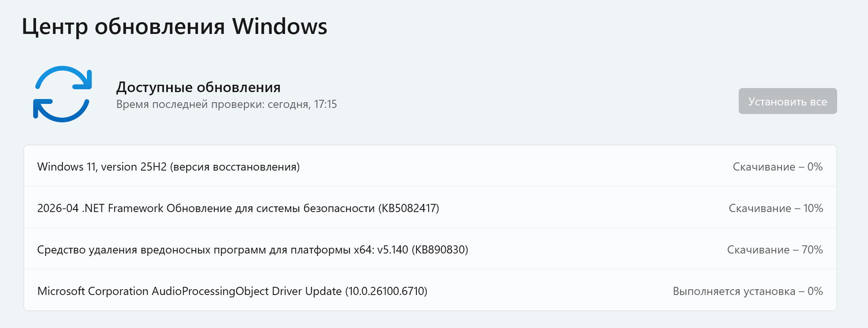The image size is (868, 328).
Task: Click the Driver Update words in the last row
Action: pyautogui.click(x=307, y=291)
